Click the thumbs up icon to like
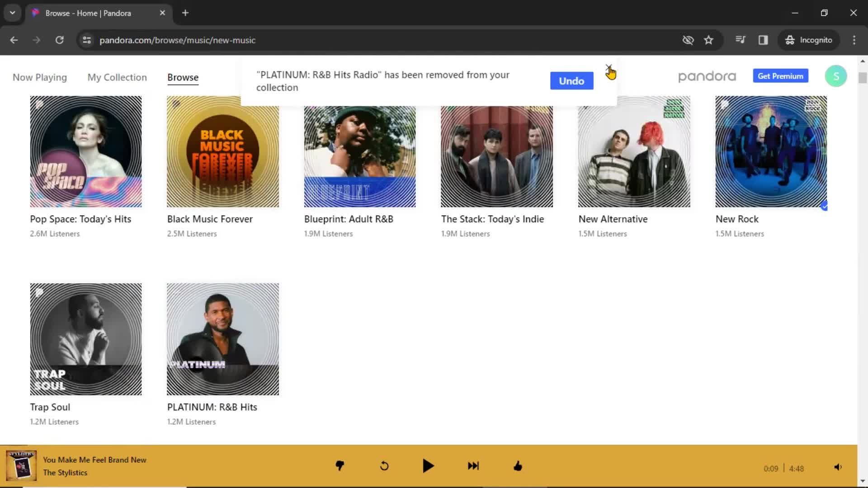This screenshot has height=488, width=868. pyautogui.click(x=518, y=466)
